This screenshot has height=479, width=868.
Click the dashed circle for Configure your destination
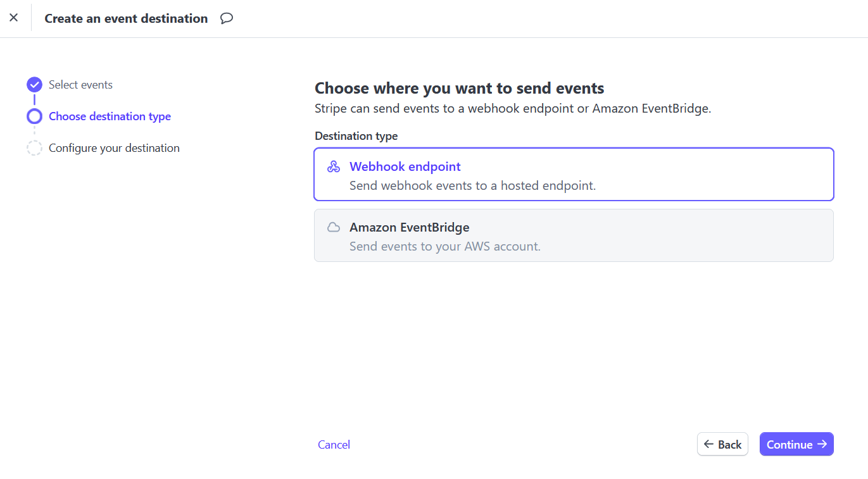pyautogui.click(x=34, y=148)
